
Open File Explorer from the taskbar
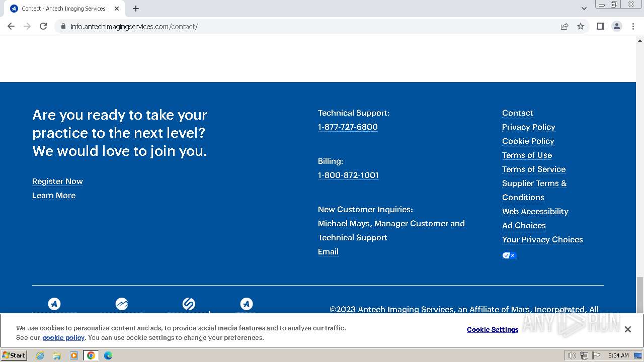tap(57, 355)
